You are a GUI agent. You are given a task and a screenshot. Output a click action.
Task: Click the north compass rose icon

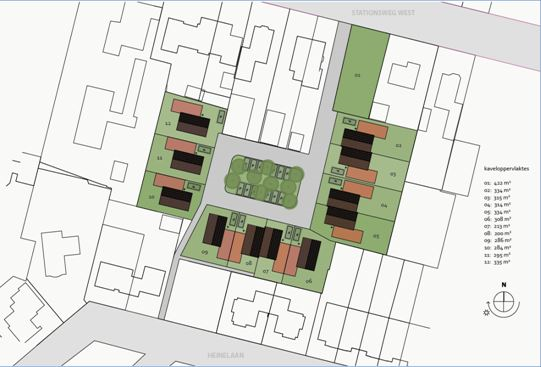tap(504, 302)
